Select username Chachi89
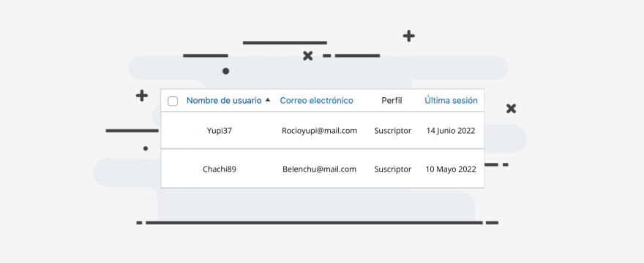 [220, 169]
